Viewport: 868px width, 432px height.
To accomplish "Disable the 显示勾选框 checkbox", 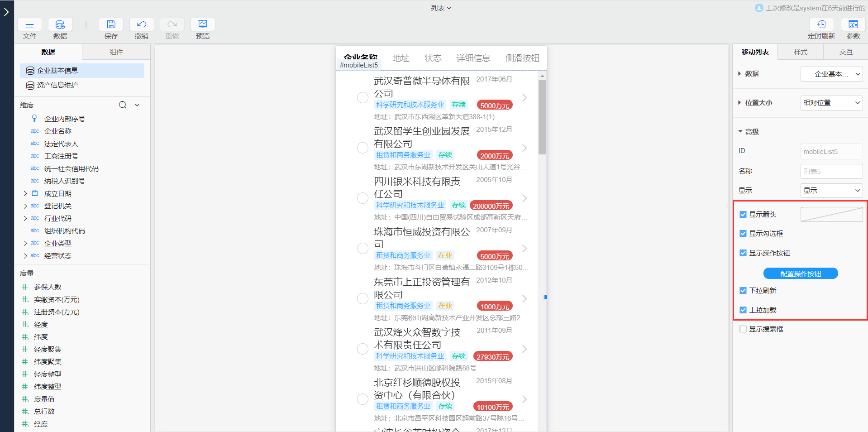I will coord(743,233).
